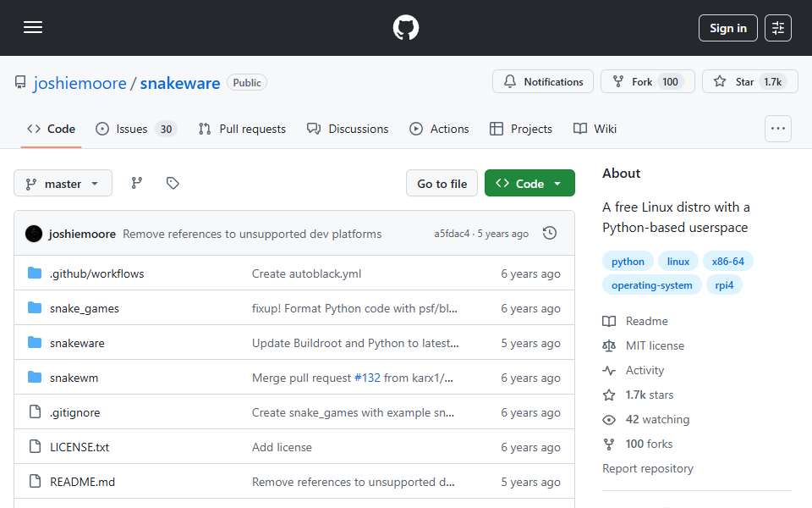Click the LICENSE.txt file icon

[35, 446]
